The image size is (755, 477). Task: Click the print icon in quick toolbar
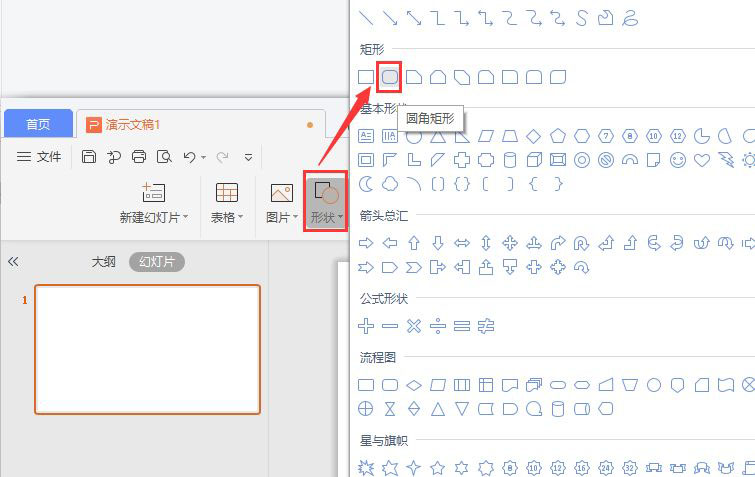(x=139, y=157)
